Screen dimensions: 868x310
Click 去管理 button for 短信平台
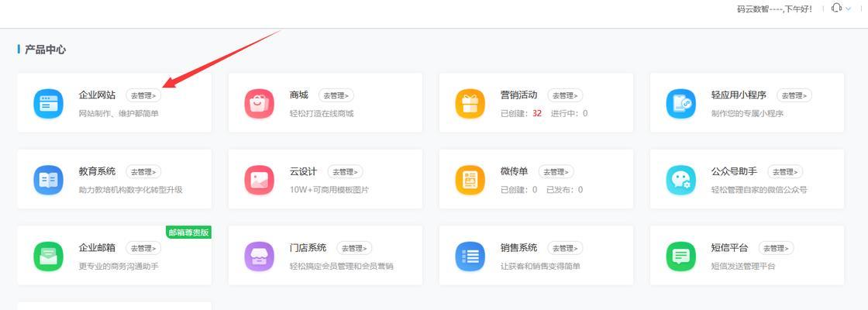click(776, 248)
